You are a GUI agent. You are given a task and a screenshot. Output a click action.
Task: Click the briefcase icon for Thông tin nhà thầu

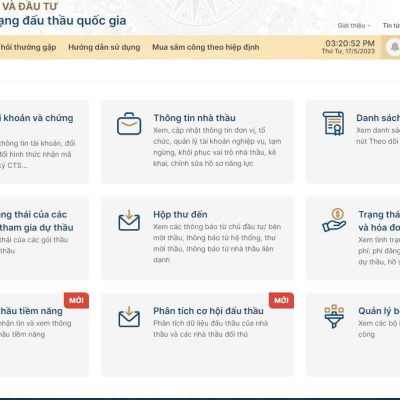[129, 124]
